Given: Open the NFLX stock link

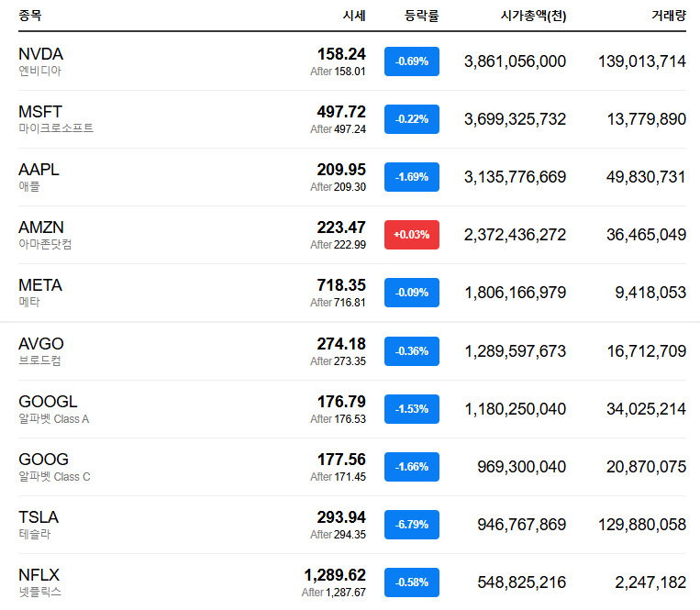Looking at the screenshot, I should [39, 575].
